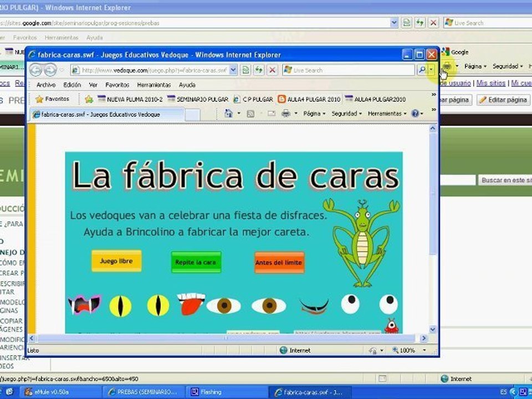The image size is (532, 399).
Task: Click the Print icon in the popup command bar
Action: click(286, 114)
